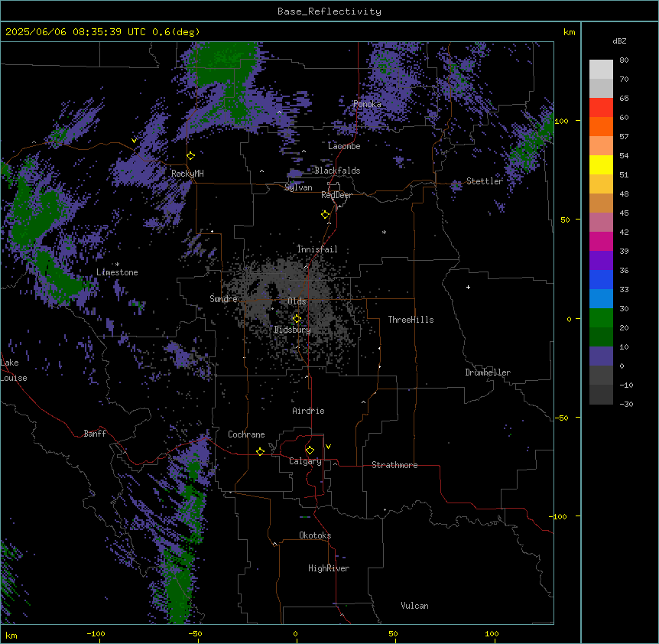The height and width of the screenshot is (644, 659).
Task: Pick the dark green 10–20 dBZ swatch
Action: [x=601, y=337]
